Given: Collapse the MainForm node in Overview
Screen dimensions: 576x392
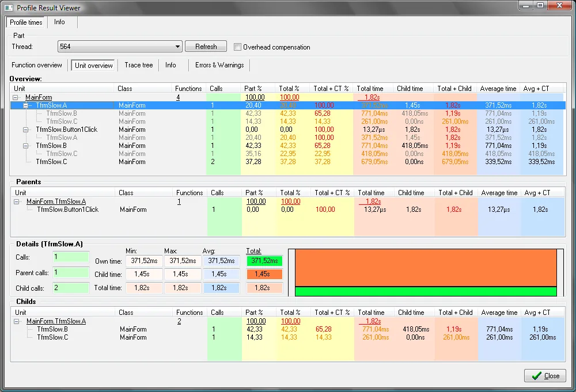Looking at the screenshot, I should (16, 97).
